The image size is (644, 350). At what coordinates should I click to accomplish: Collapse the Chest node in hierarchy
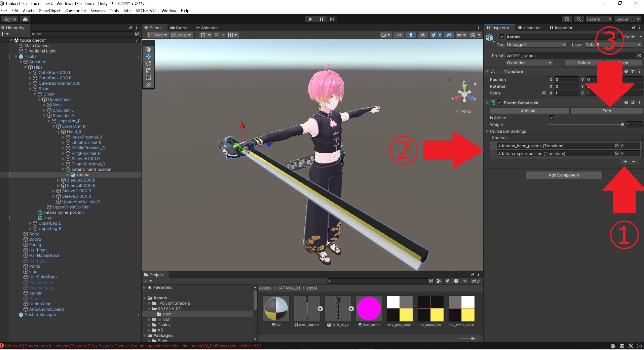[35, 94]
